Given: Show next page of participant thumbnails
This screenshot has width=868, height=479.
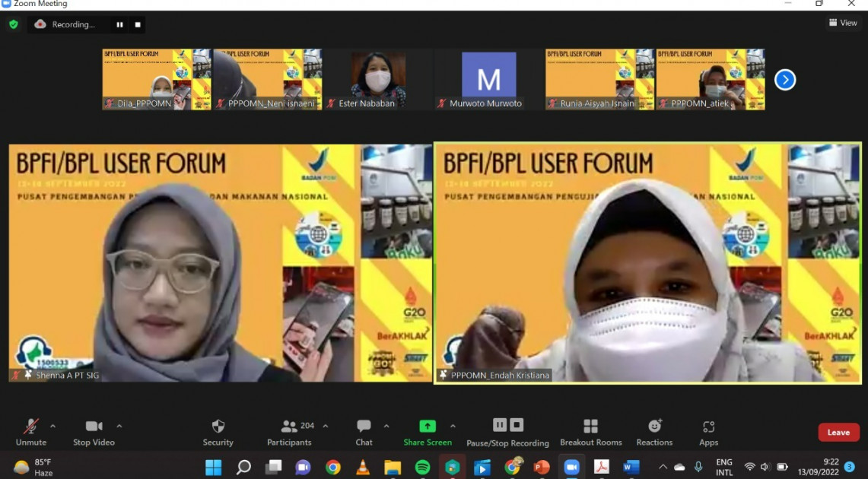Looking at the screenshot, I should [784, 80].
